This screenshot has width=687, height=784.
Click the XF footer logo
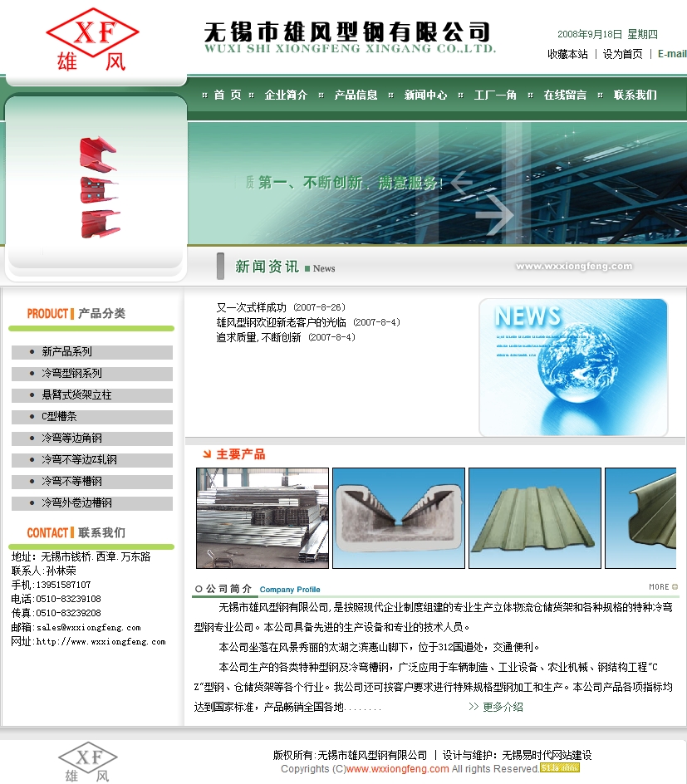(88, 762)
